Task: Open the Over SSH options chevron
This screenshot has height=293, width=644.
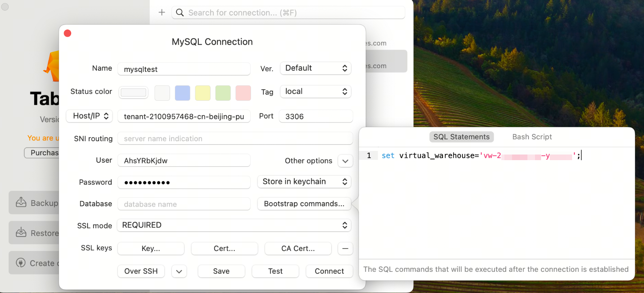Action: (179, 271)
